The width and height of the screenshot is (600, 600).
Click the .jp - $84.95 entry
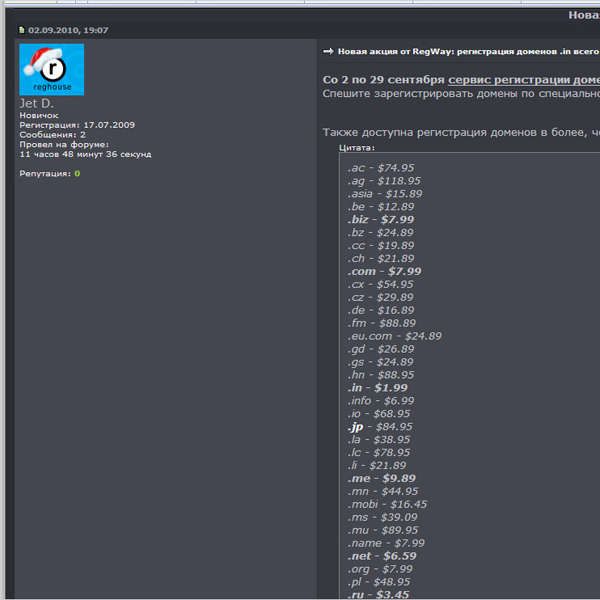point(381,426)
